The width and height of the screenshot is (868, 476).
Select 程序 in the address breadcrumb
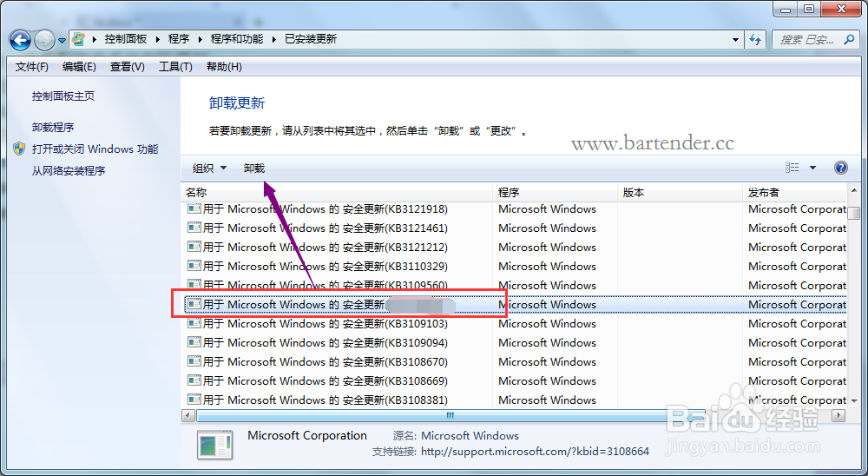pyautogui.click(x=179, y=39)
